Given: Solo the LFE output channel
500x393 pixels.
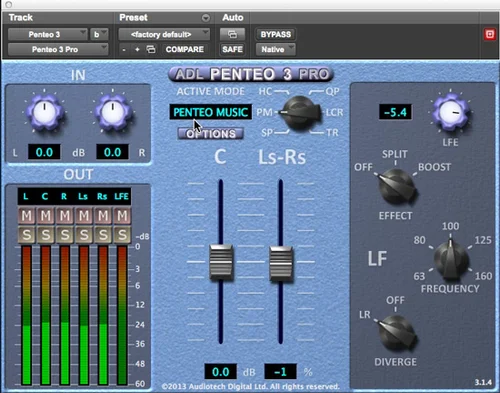Looking at the screenshot, I should pyautogui.click(x=122, y=235).
